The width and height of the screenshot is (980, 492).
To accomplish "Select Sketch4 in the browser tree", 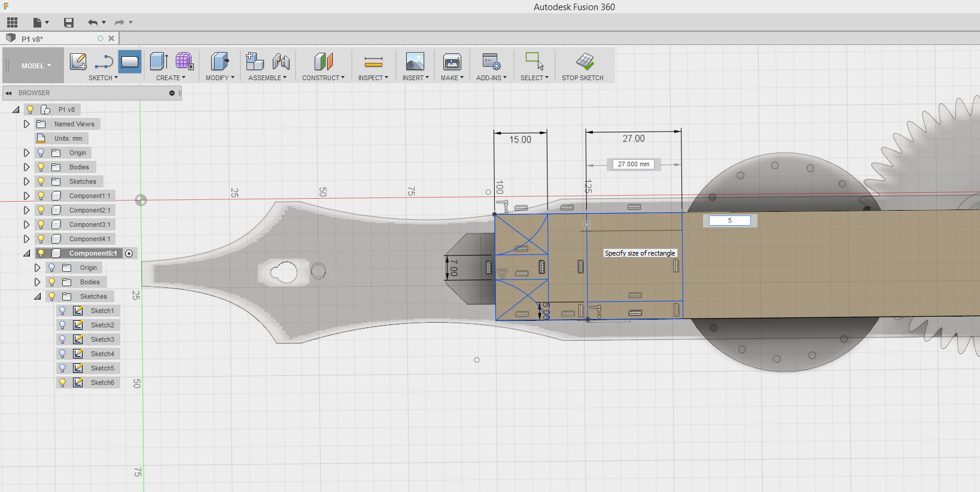I will 102,354.
